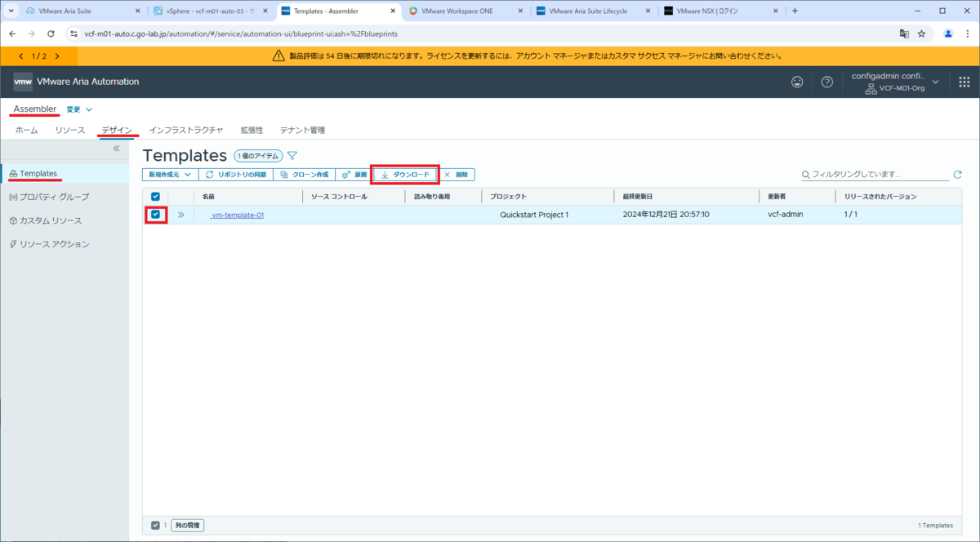Uncheck the vm-template-01 row checkbox
980x542 pixels.
point(155,215)
